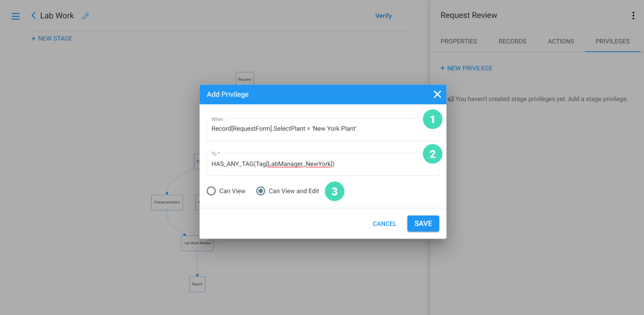The image size is (644, 315).
Task: Click the Verify link
Action: click(x=383, y=16)
